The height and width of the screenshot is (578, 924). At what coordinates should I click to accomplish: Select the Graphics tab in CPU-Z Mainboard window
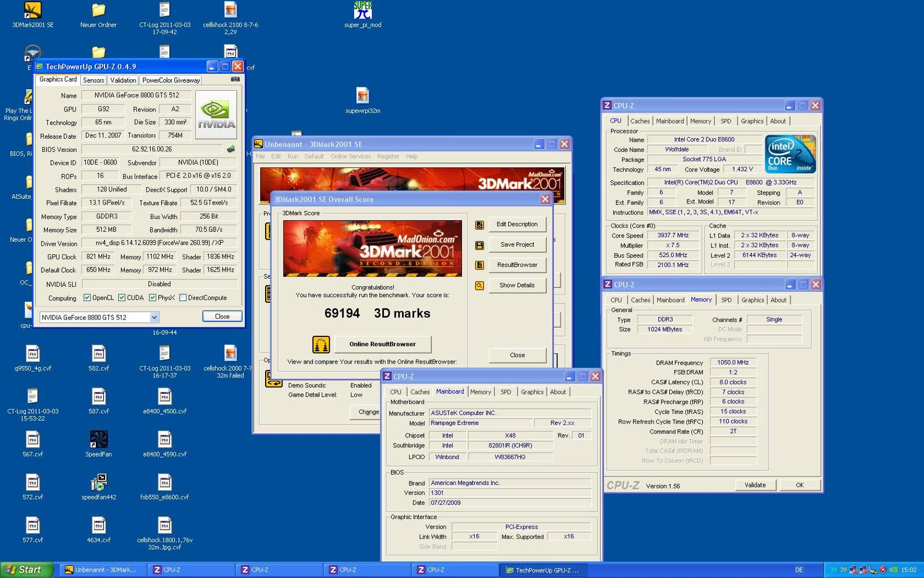click(x=532, y=392)
